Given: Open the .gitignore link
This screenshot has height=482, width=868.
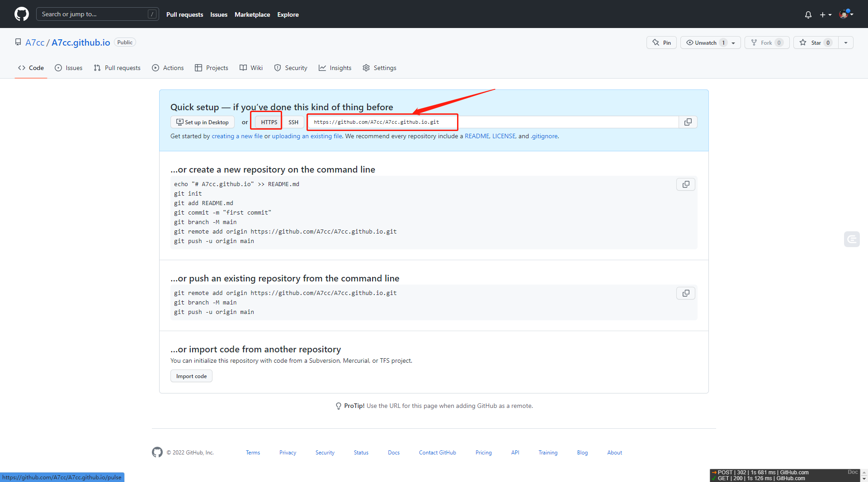Looking at the screenshot, I should coord(544,136).
